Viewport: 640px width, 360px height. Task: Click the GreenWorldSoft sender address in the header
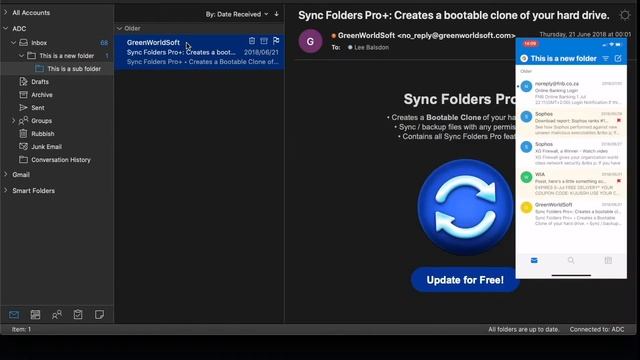pos(427,36)
